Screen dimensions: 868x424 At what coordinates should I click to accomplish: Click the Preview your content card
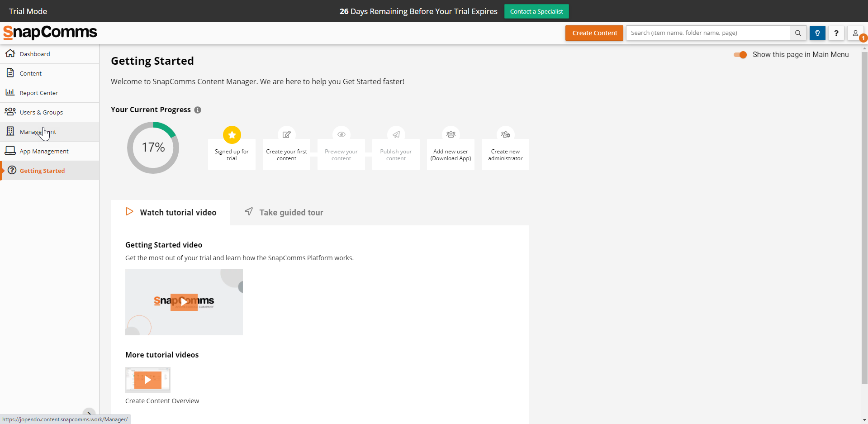341,154
